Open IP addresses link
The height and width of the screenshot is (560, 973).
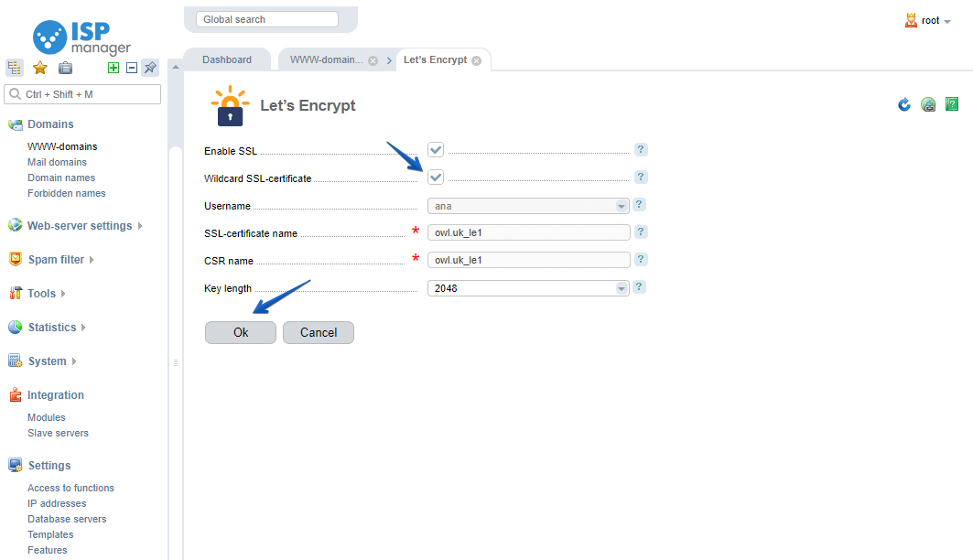click(x=57, y=503)
